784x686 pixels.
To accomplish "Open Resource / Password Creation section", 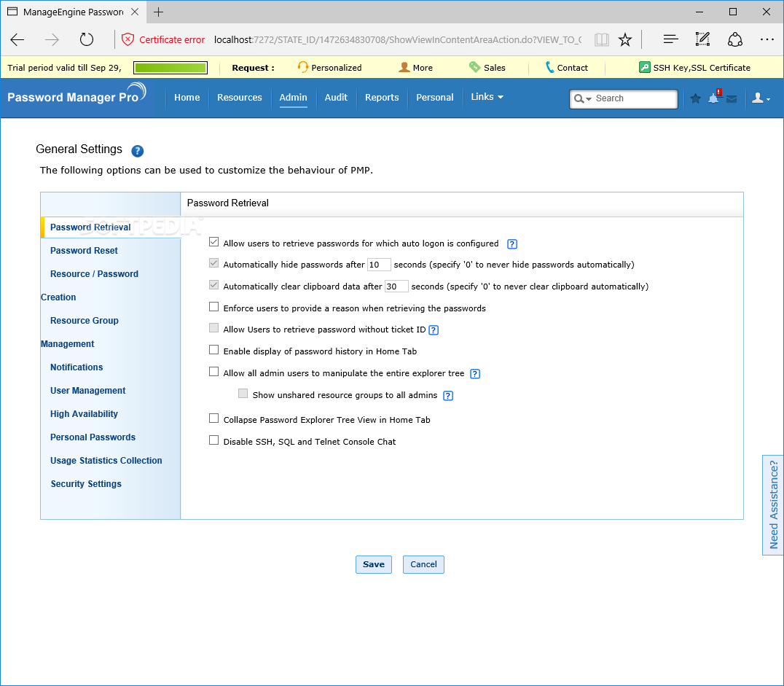I will [90, 285].
